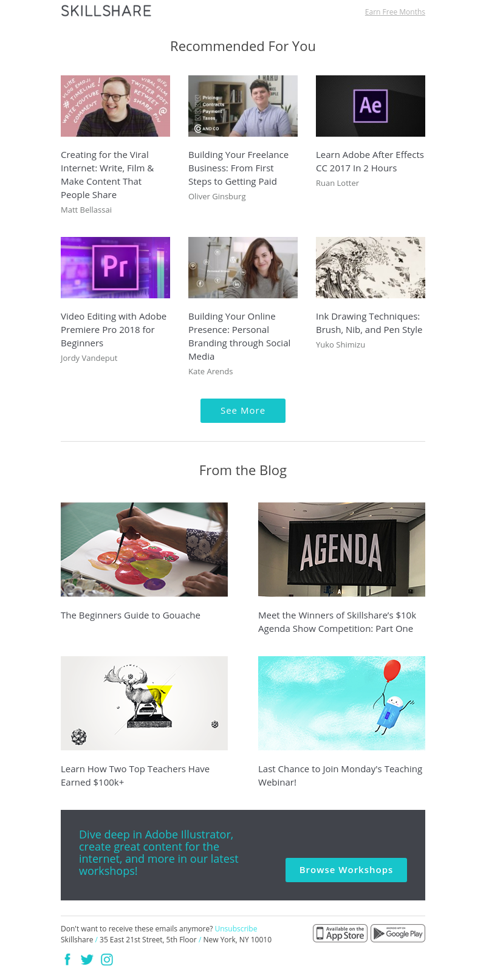Open Creating for the Viral Internet title
Screen dimensions: 486x980
coord(108,175)
